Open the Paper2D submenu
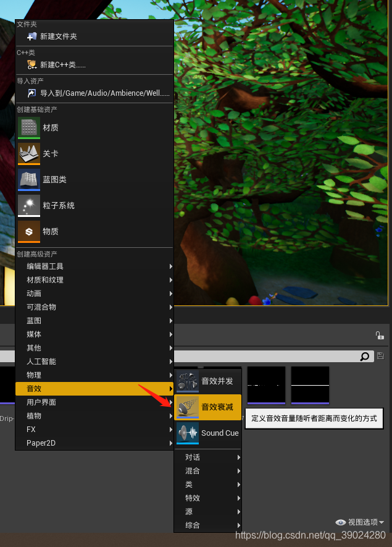The height and width of the screenshot is (547, 392). (x=94, y=443)
